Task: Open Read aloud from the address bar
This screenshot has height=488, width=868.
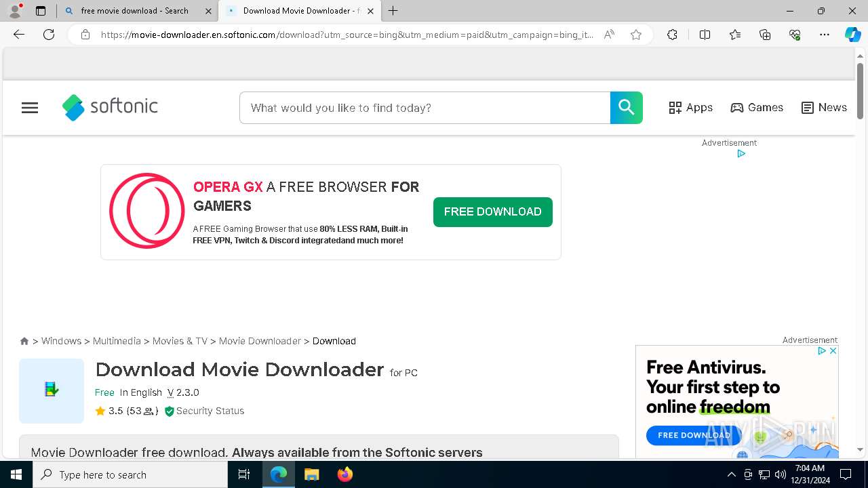Action: [609, 35]
